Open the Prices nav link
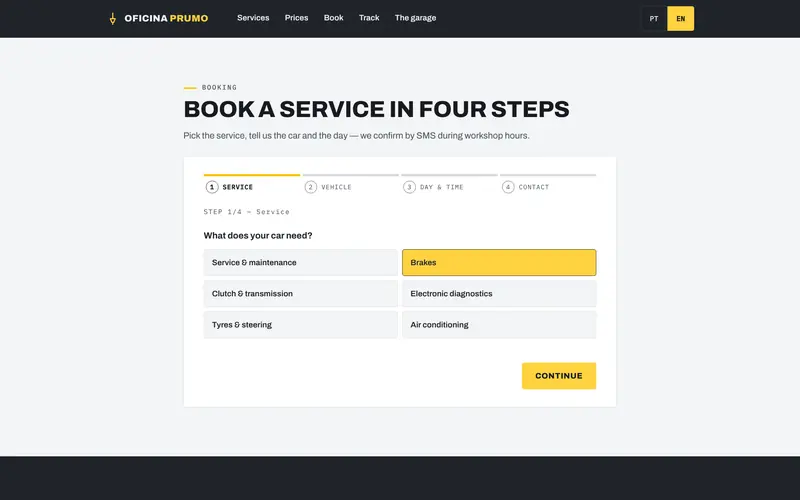 pyautogui.click(x=296, y=18)
